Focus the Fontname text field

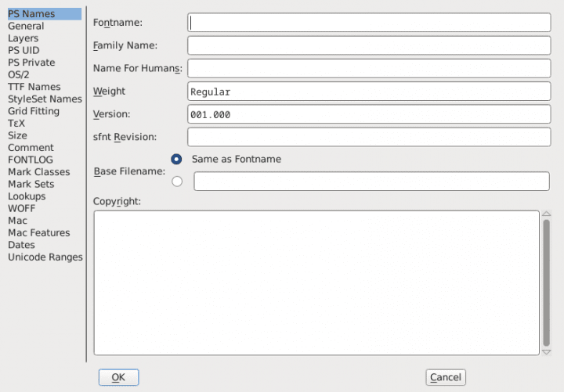[x=369, y=23]
